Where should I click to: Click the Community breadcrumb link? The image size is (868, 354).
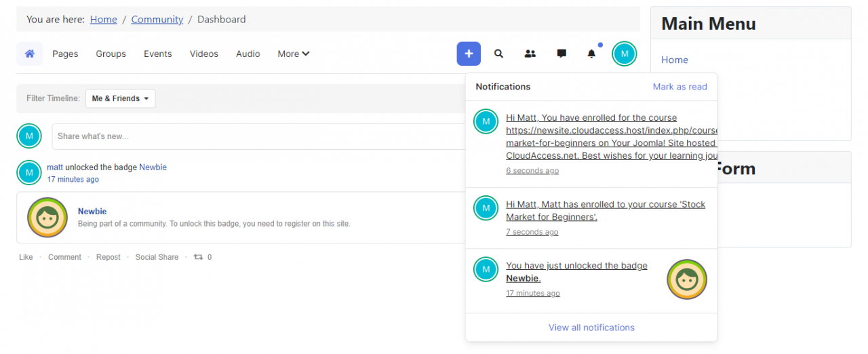pyautogui.click(x=157, y=19)
